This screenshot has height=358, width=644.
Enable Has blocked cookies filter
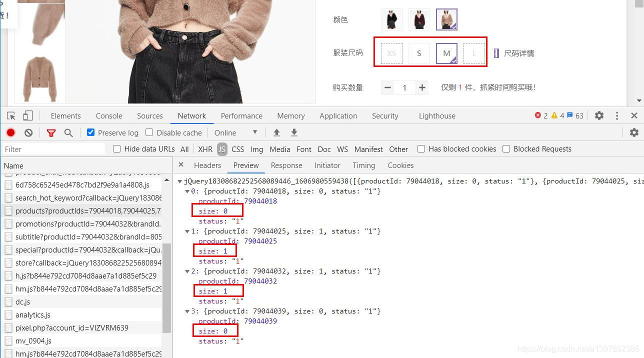(421, 148)
